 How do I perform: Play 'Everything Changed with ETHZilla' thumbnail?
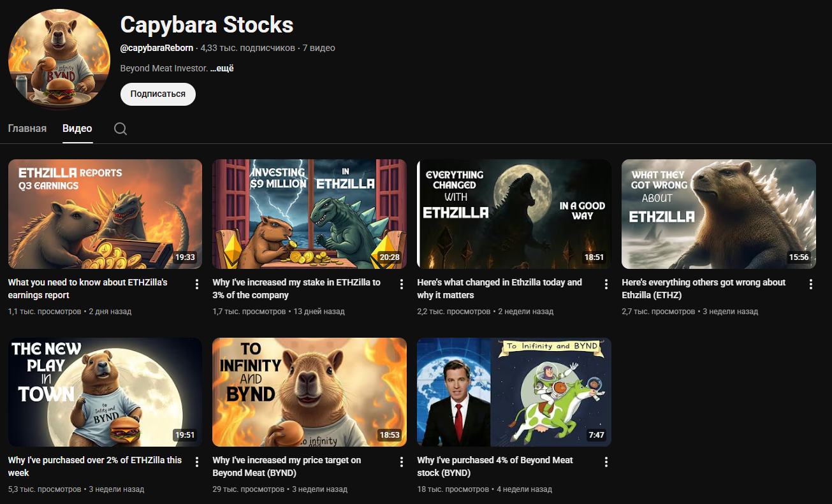tap(514, 213)
